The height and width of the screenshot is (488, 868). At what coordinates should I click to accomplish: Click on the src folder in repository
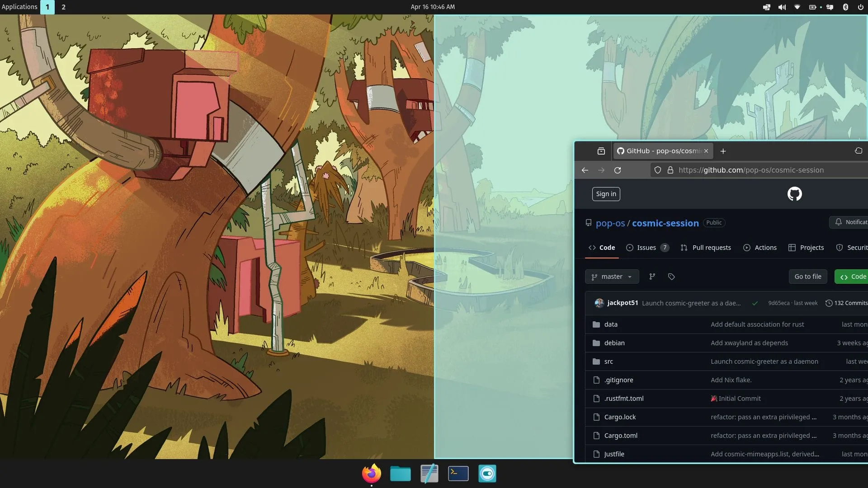[609, 361]
